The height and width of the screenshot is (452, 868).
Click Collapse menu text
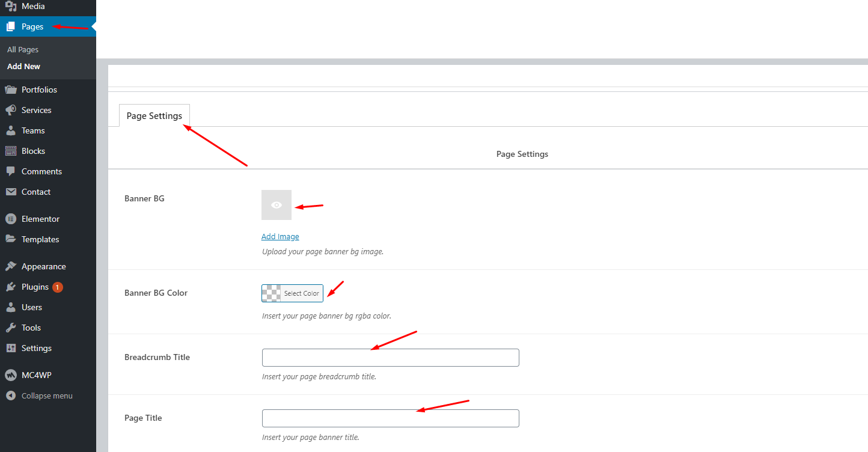[x=47, y=395]
